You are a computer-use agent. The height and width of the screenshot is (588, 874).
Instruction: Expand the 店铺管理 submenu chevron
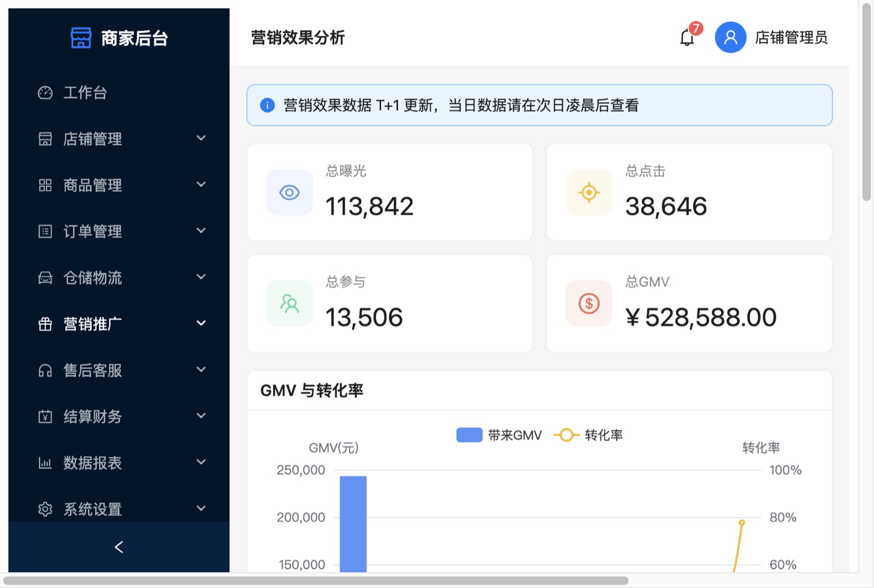click(x=201, y=138)
